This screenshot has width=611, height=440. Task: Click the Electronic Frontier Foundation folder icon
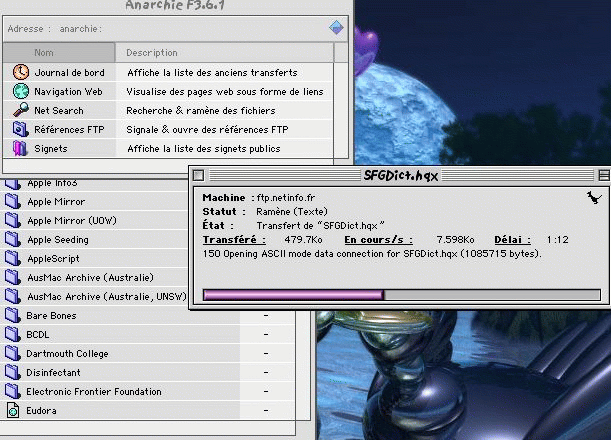(12, 392)
